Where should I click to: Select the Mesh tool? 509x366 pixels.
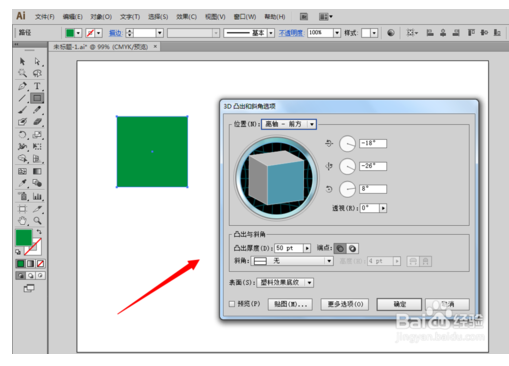[22, 171]
